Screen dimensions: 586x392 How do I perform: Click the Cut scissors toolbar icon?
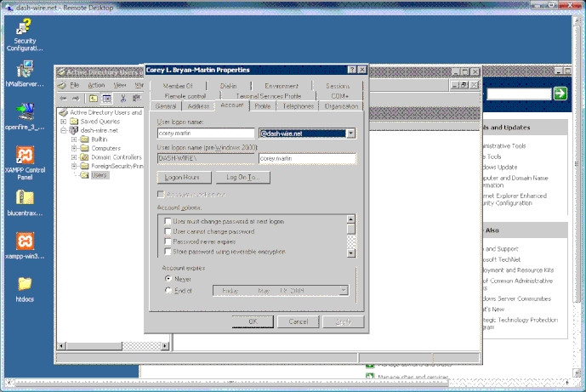123,99
